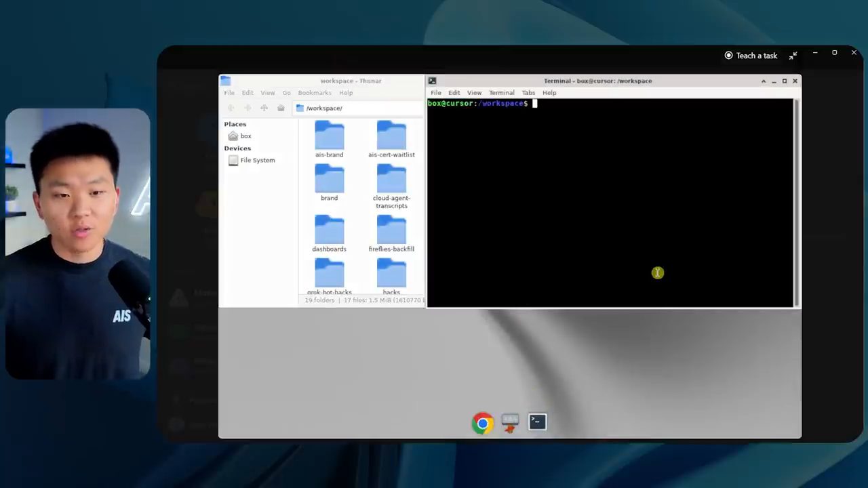The image size is (868, 488).
Task: Click the /workspace/ location path field
Action: point(359,108)
